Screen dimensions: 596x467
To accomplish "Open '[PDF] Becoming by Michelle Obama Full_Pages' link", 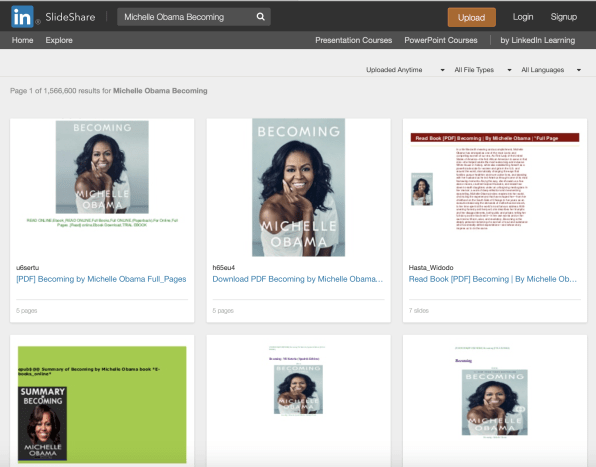I will click(x=101, y=279).
